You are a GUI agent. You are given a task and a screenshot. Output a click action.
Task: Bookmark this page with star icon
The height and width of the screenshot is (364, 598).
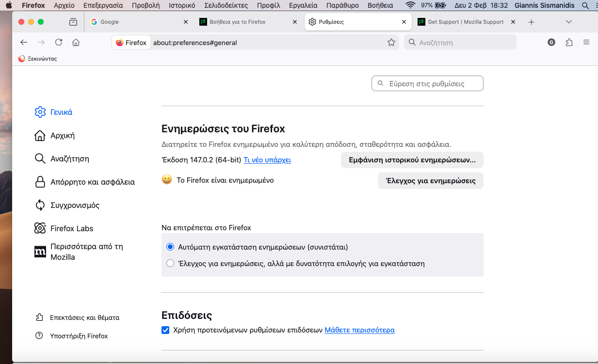point(391,43)
